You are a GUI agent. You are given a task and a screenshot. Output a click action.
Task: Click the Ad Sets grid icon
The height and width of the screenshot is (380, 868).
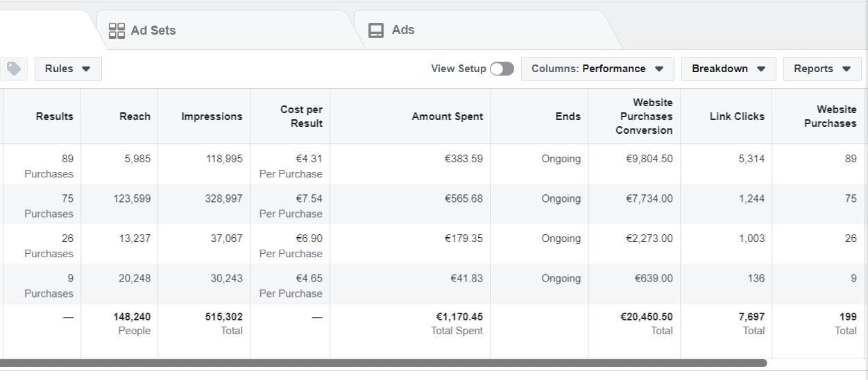(117, 31)
